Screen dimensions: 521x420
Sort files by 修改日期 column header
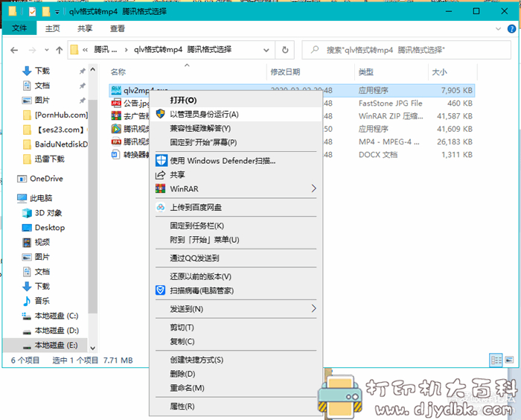click(285, 71)
